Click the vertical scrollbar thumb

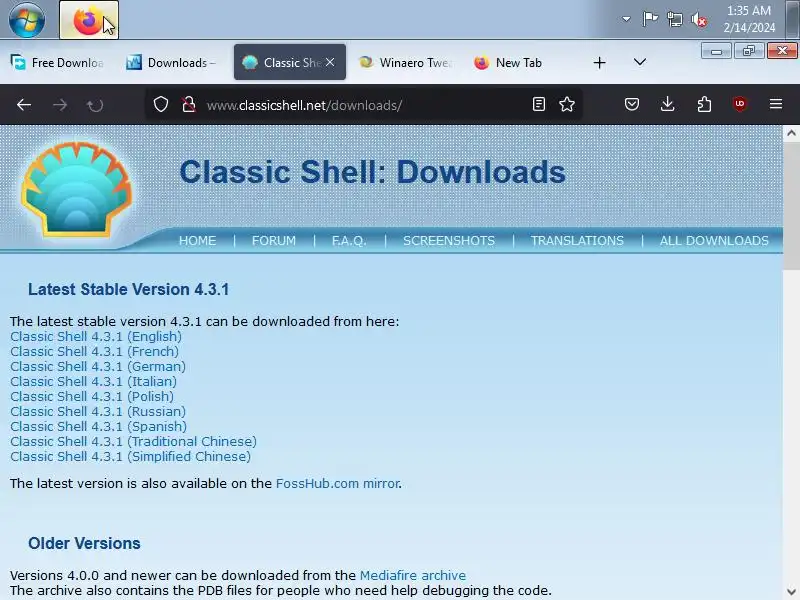pyautogui.click(x=791, y=207)
